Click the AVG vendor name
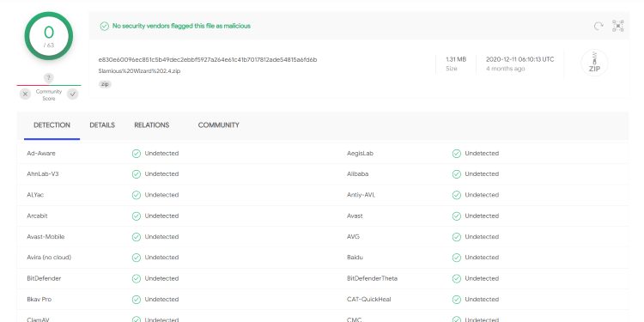The width and height of the screenshot is (644, 322). (x=353, y=237)
